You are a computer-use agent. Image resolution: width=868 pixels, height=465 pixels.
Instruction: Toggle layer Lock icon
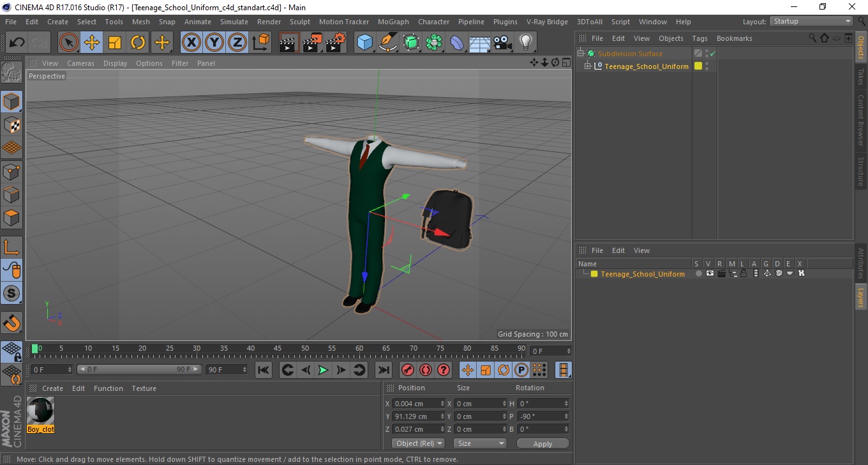click(744, 273)
